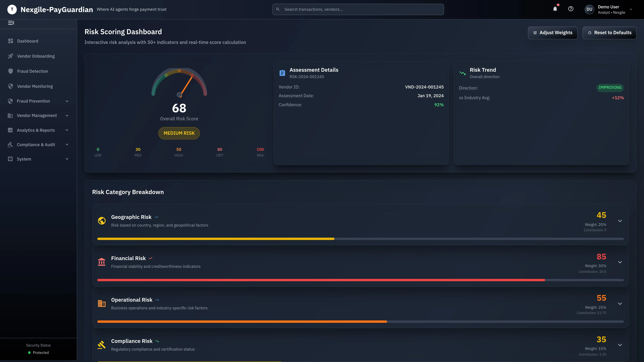The image size is (644, 362).
Task: Toggle the IMPROVING risk trend badge
Action: 610,88
